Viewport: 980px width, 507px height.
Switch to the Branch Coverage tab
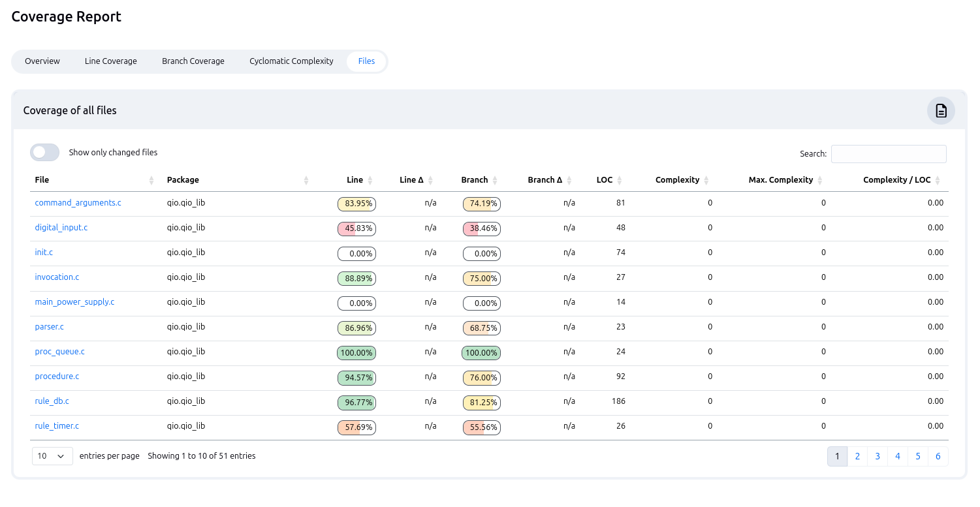tap(193, 61)
